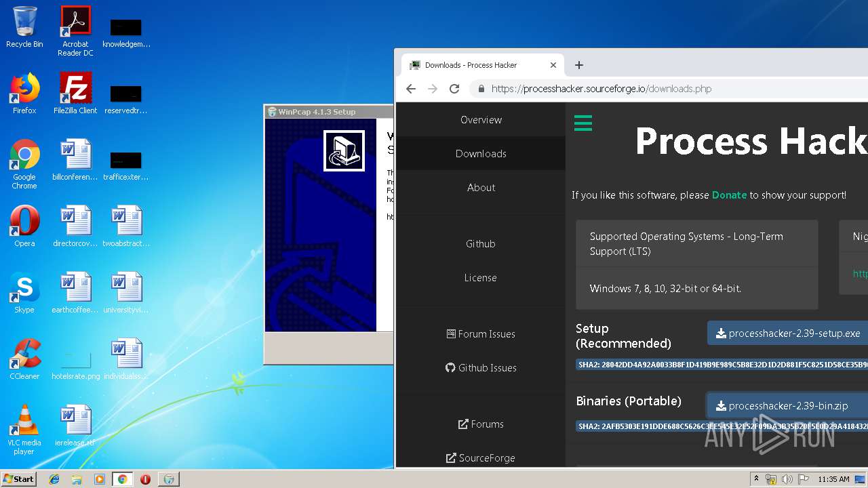Launch CCleaner from the desktop
Viewport: 868px width, 488px height.
tap(24, 359)
